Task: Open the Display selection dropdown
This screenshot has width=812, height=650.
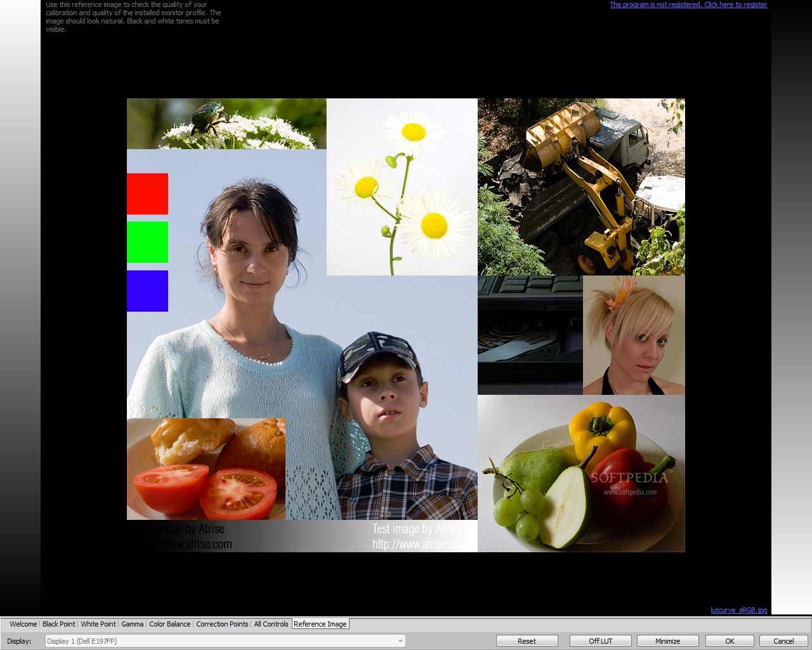Action: click(225, 641)
